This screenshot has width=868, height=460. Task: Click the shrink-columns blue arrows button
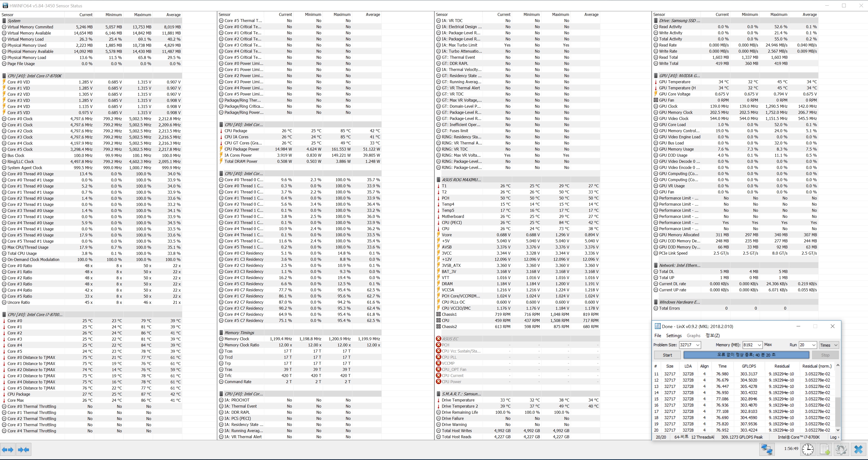23,449
